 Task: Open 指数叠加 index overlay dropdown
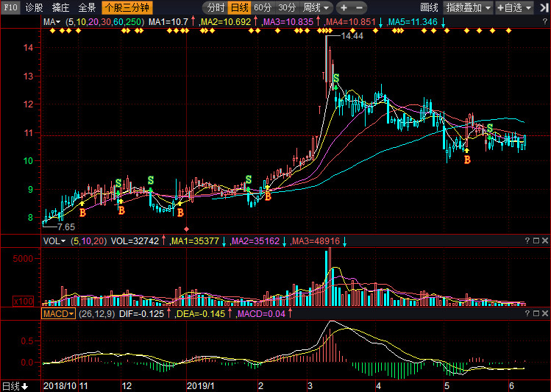[469, 7]
